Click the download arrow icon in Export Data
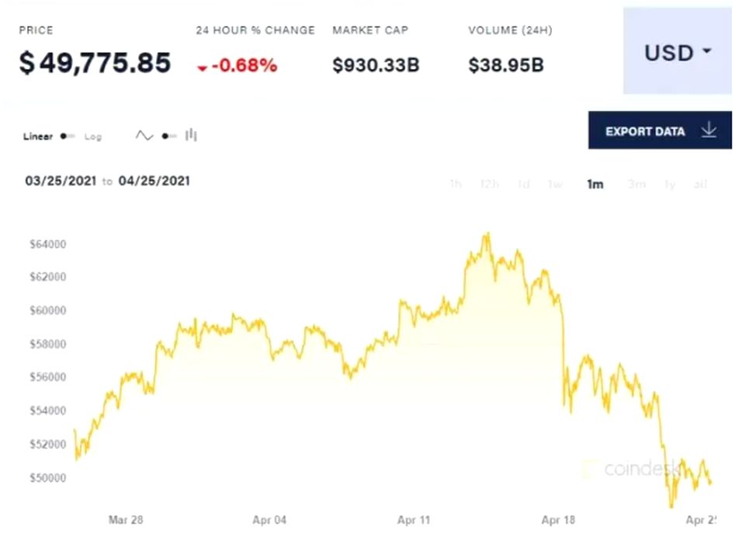 coord(708,130)
